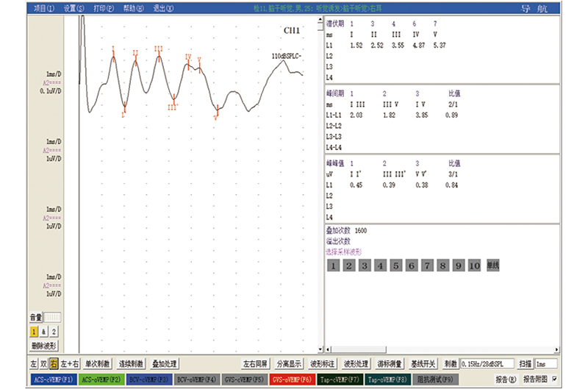Select sample waveform number 5
The width and height of the screenshot is (588, 389).
(x=397, y=265)
